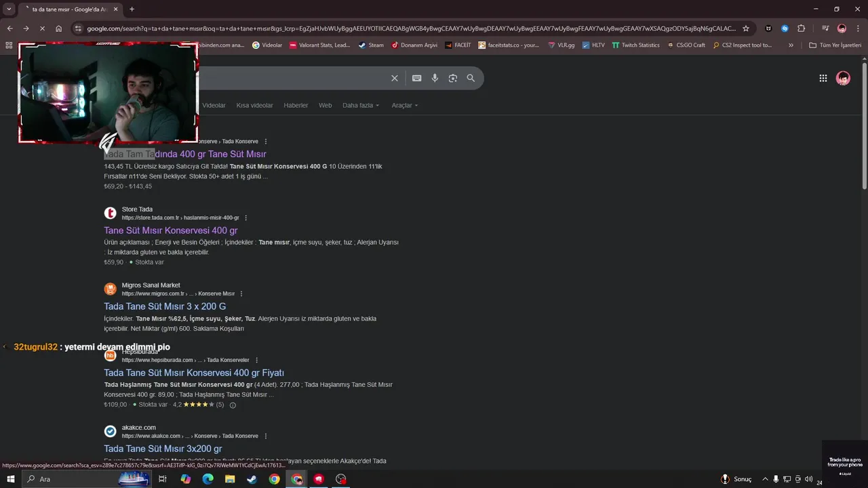Open Copilot icon on taskbar

point(185,479)
